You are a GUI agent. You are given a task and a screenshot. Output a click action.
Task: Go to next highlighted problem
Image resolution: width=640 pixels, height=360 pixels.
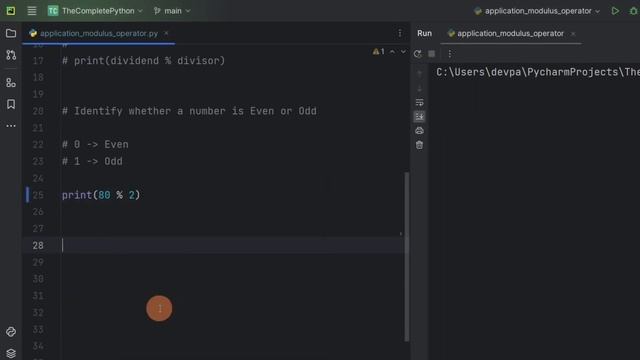pos(403,52)
